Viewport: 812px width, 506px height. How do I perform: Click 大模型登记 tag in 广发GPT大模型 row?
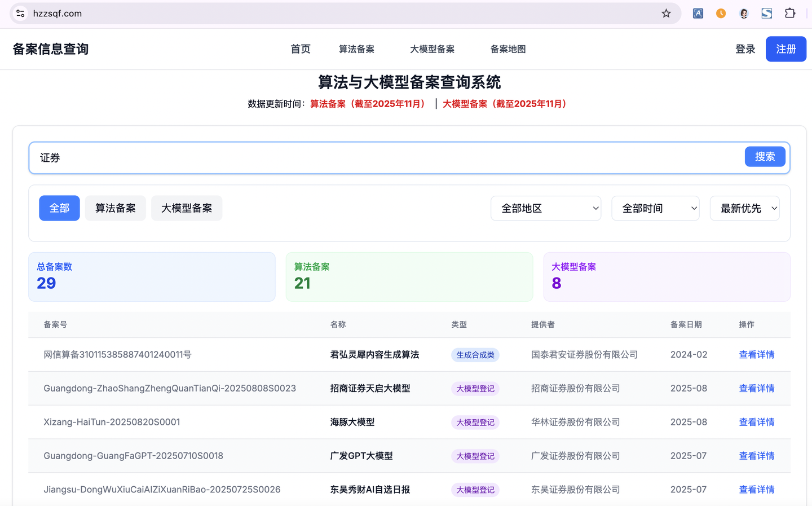pyautogui.click(x=475, y=456)
